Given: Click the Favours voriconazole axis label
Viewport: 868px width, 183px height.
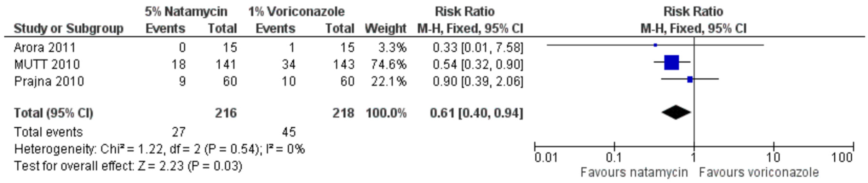Looking at the screenshot, I should tap(758, 172).
